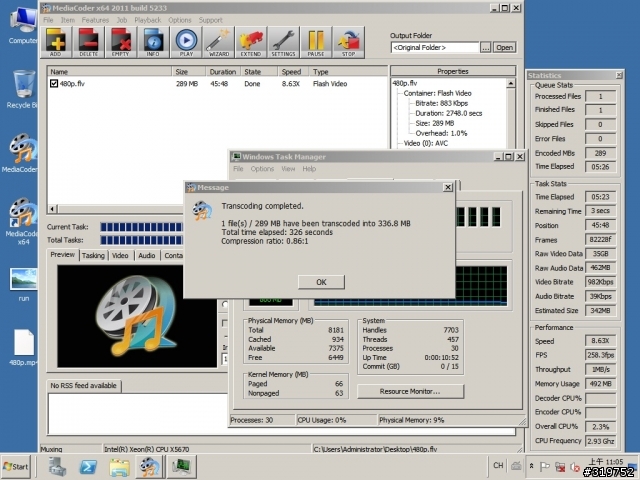Open the Item menu in MediaCoder

[x=68, y=20]
